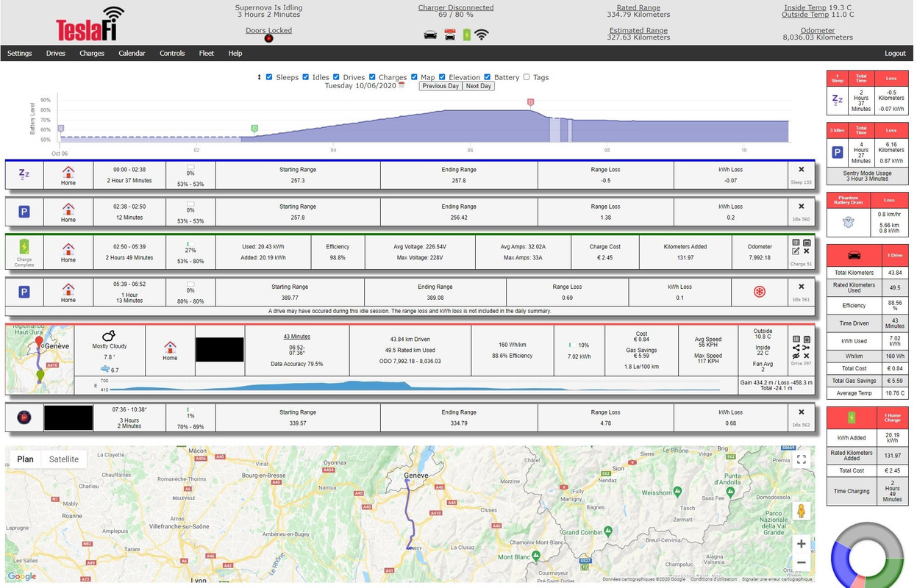Click the black car status icon in header

click(x=431, y=35)
